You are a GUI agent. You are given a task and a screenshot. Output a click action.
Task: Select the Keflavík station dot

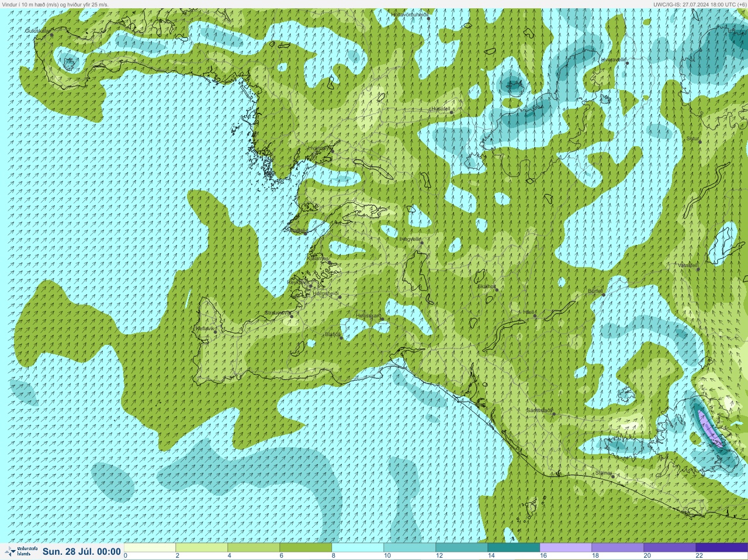point(215,332)
